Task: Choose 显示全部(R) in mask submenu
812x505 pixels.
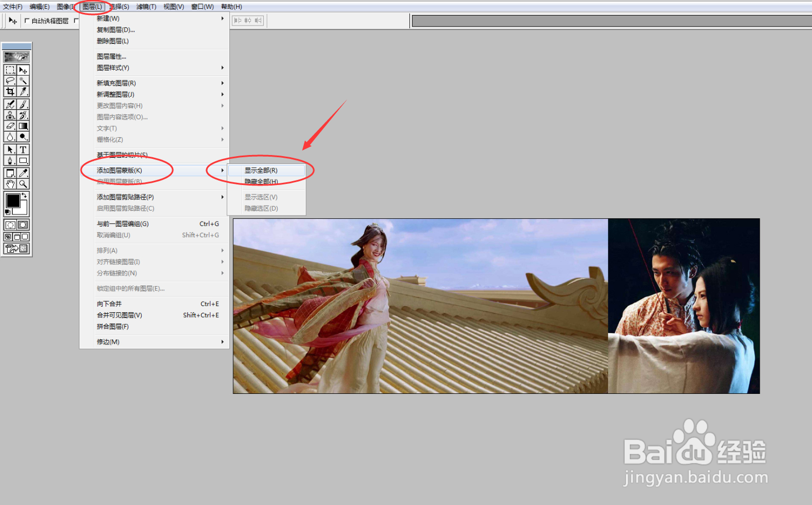Action: tap(267, 171)
